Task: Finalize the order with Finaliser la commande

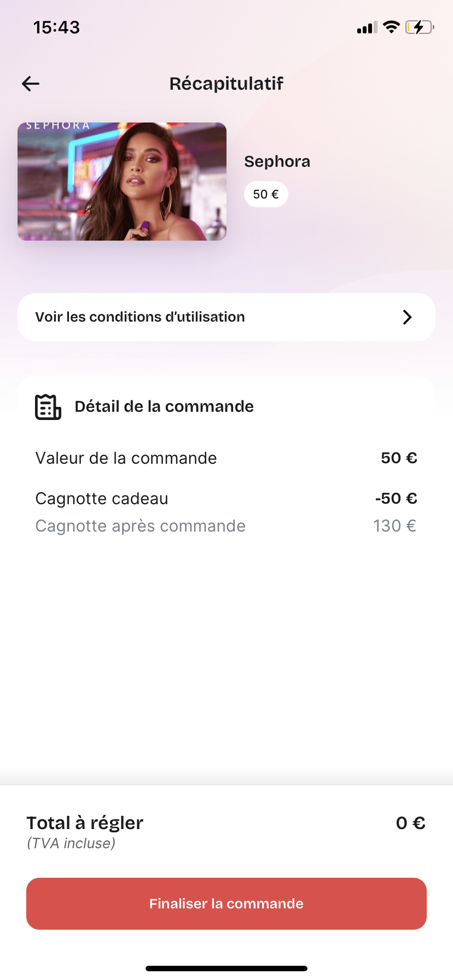Action: click(x=226, y=903)
